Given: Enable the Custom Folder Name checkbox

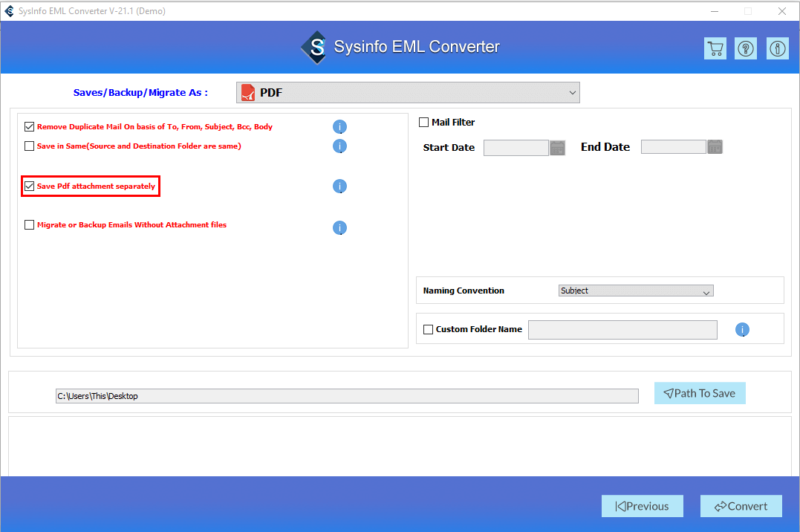Looking at the screenshot, I should point(428,329).
